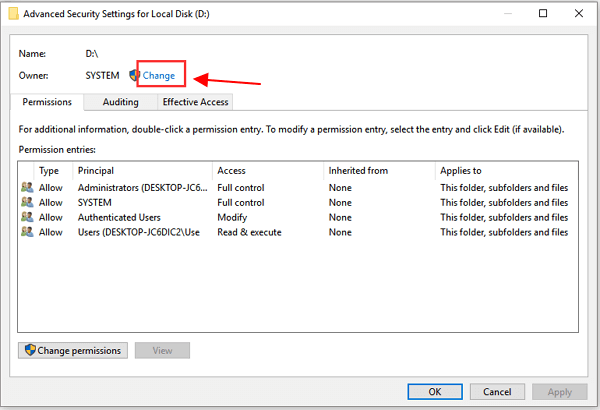The height and width of the screenshot is (410, 600).
Task: Click the Inherited from column header
Action: coord(378,171)
